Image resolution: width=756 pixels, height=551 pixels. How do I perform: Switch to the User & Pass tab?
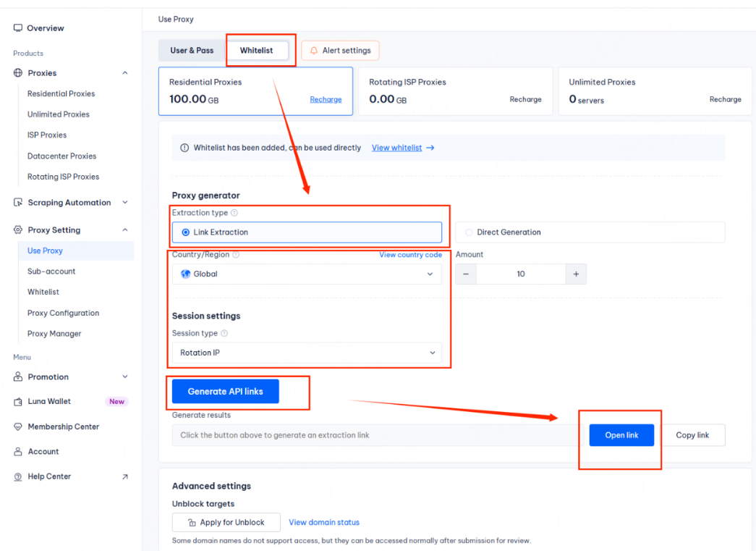(192, 51)
